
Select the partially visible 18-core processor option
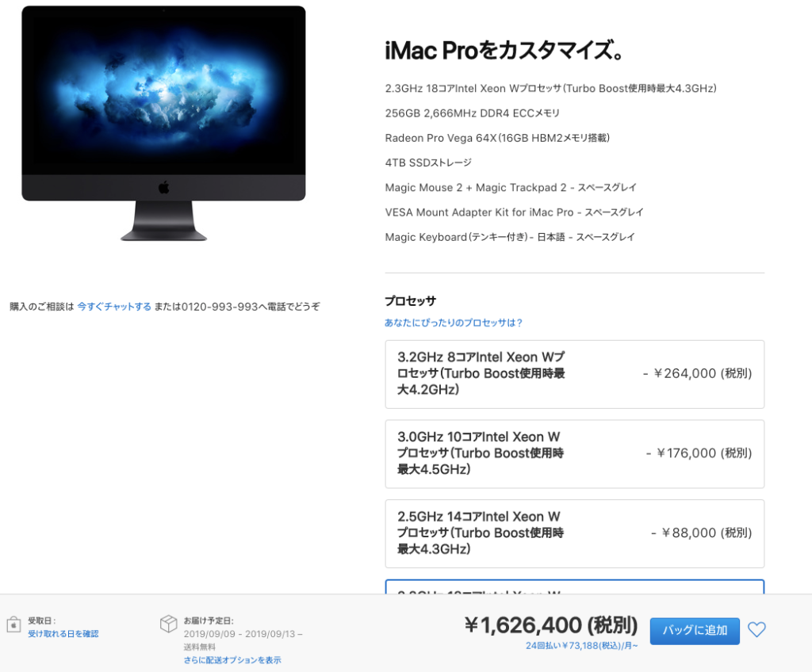point(574,587)
